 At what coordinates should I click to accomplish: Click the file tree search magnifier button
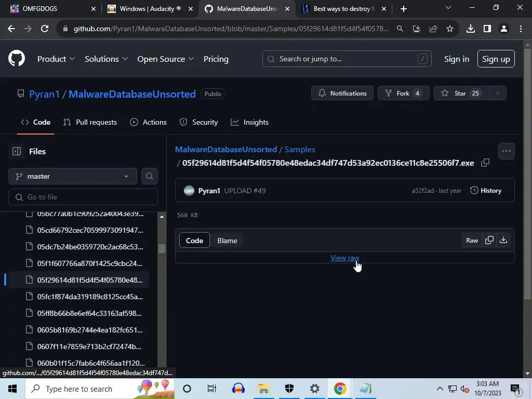click(x=149, y=177)
